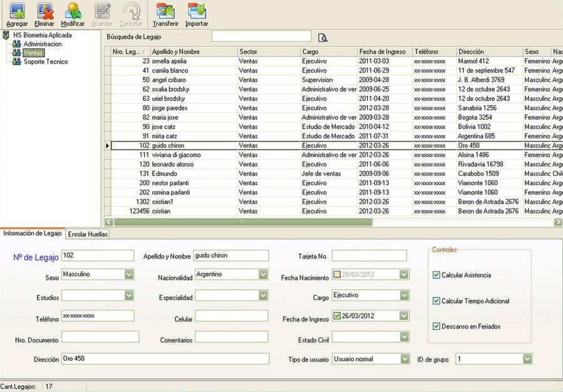Image resolution: width=563 pixels, height=392 pixels.
Task: Click the Modificar toolbar icon
Action: [73, 11]
